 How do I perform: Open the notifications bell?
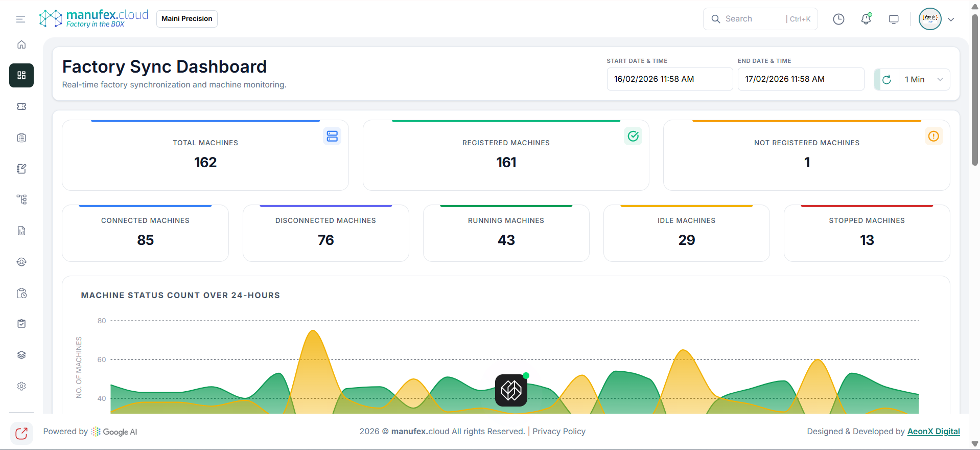pos(866,19)
